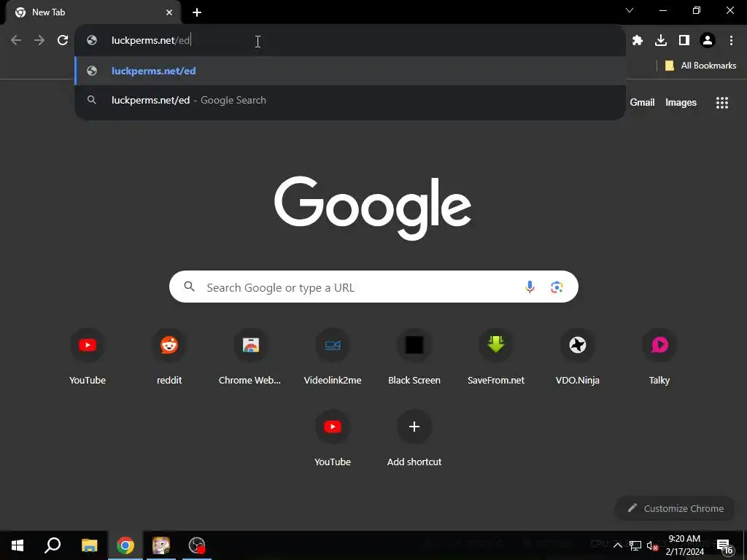Start voice search with microphone icon
This screenshot has height=560, width=747.
530,287
